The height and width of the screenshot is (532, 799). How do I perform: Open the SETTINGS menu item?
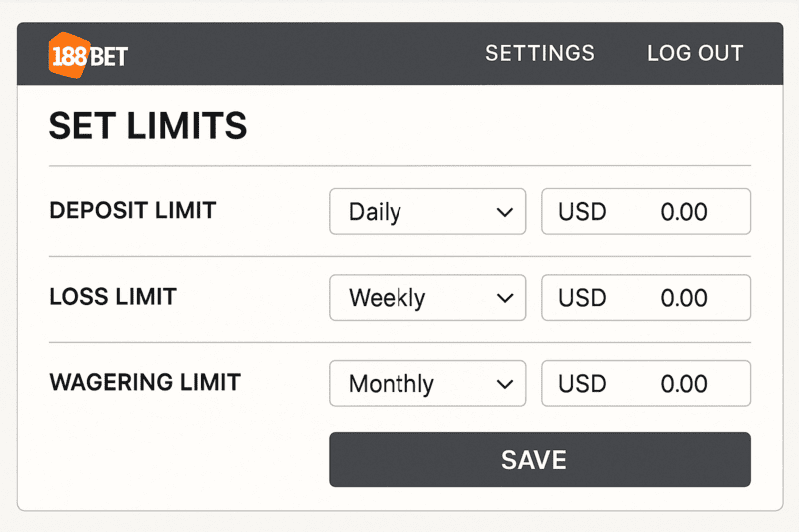[540, 53]
